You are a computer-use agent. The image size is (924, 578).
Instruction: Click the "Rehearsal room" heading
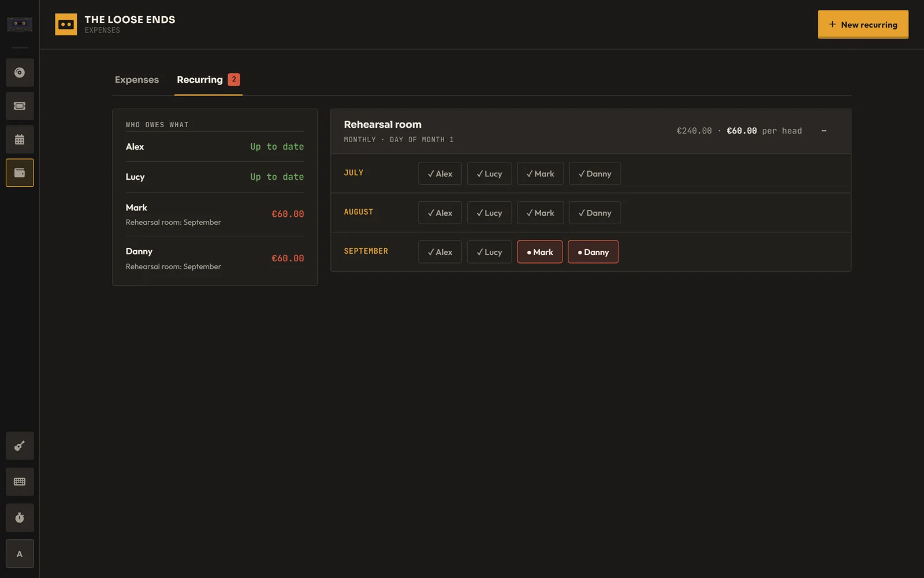coord(382,124)
